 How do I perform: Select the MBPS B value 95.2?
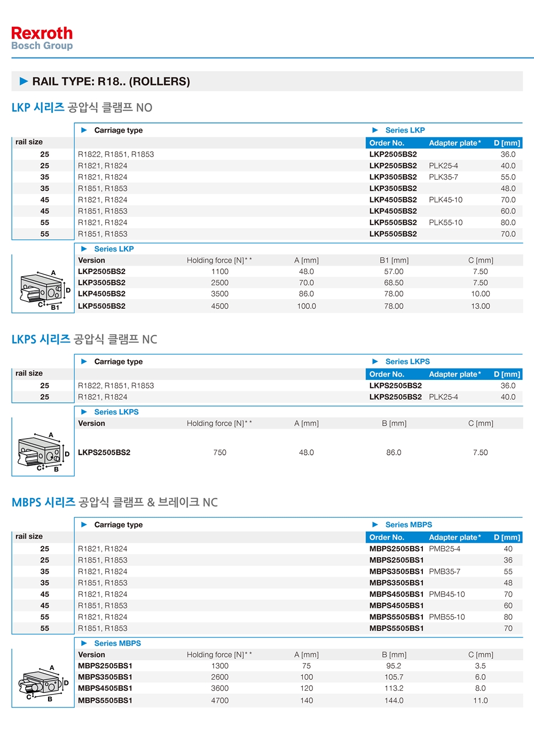[x=394, y=666]
